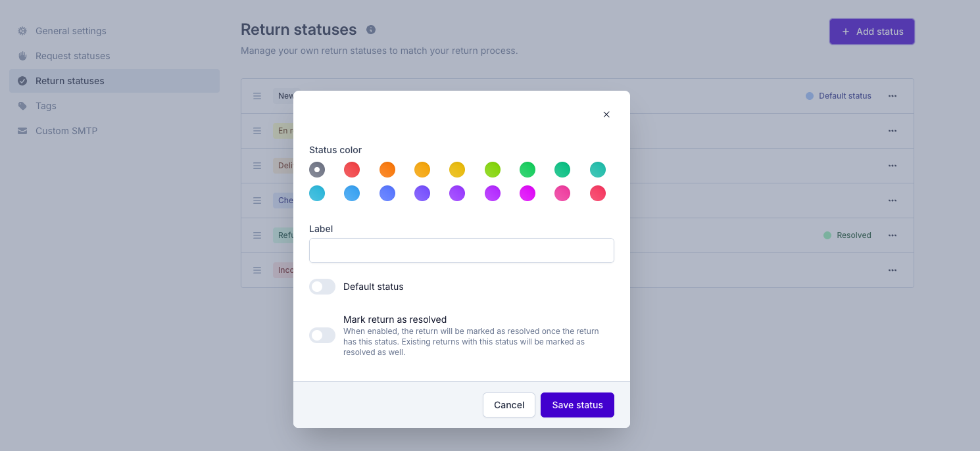Click the info icon beside Return statuses
Screen dimensions: 980x451
coord(371,30)
